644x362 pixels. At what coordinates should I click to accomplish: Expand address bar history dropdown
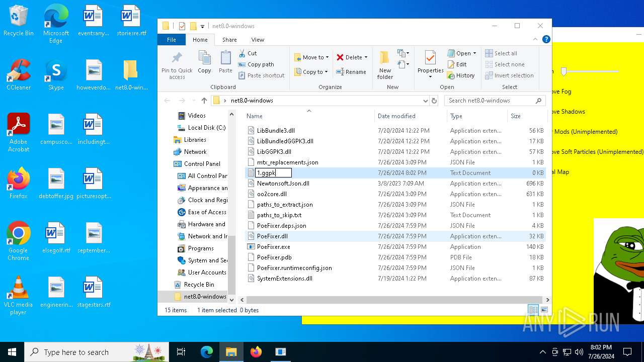point(426,101)
